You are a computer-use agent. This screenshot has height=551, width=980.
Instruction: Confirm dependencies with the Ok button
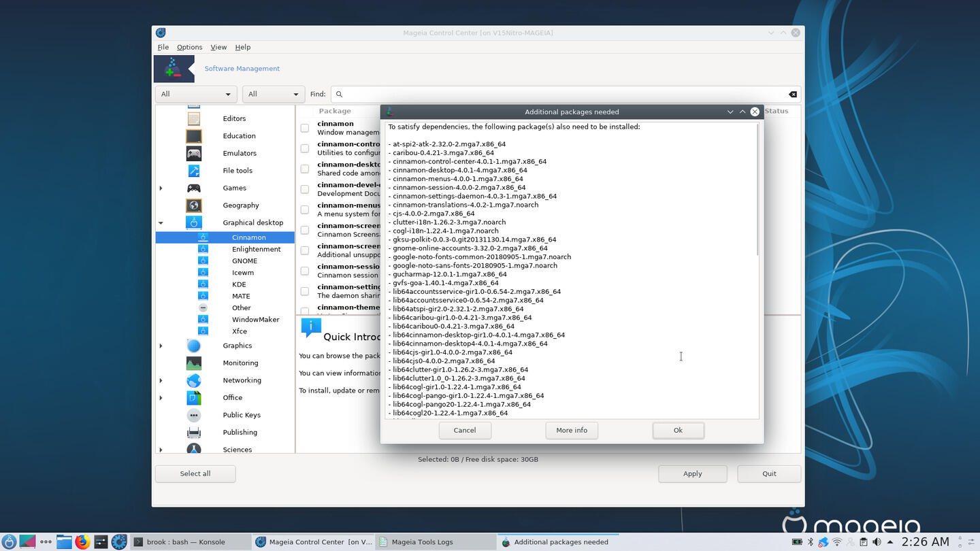coord(678,430)
